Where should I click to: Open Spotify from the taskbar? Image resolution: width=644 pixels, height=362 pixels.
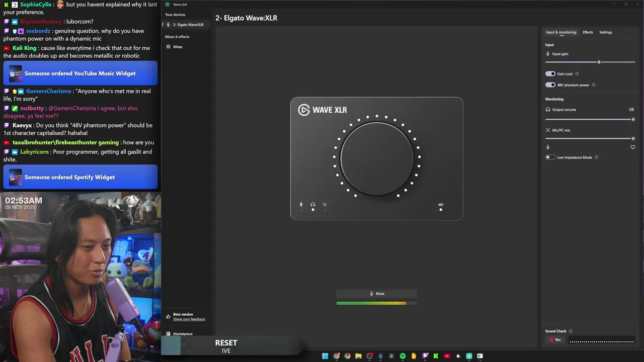(x=403, y=356)
